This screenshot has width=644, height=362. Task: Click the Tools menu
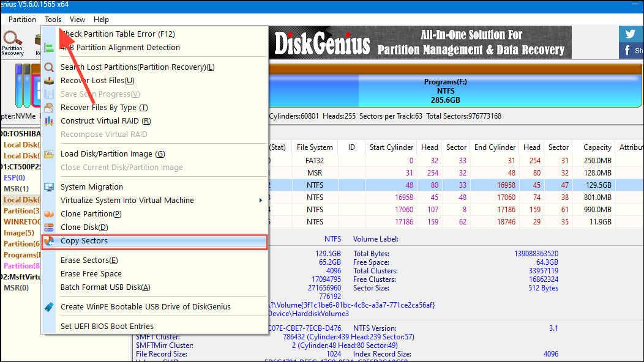[53, 20]
